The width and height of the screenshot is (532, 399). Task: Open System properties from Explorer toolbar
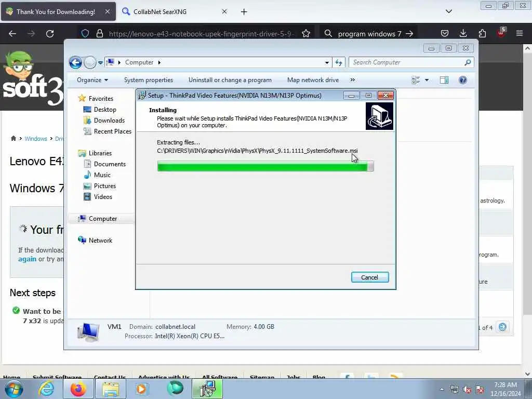point(149,80)
